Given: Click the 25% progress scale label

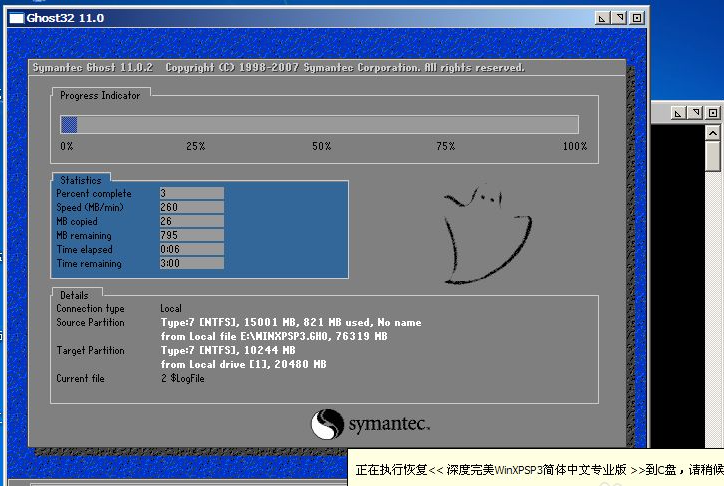Looking at the screenshot, I should [x=195, y=146].
